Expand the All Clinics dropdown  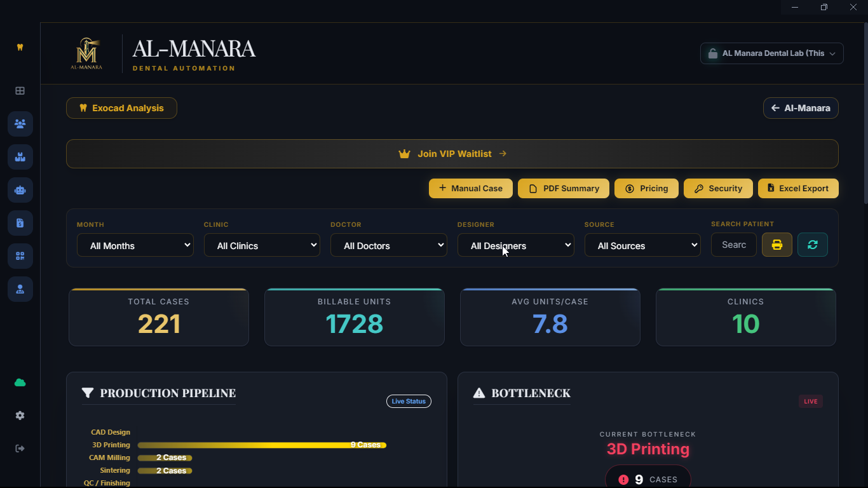click(x=262, y=245)
